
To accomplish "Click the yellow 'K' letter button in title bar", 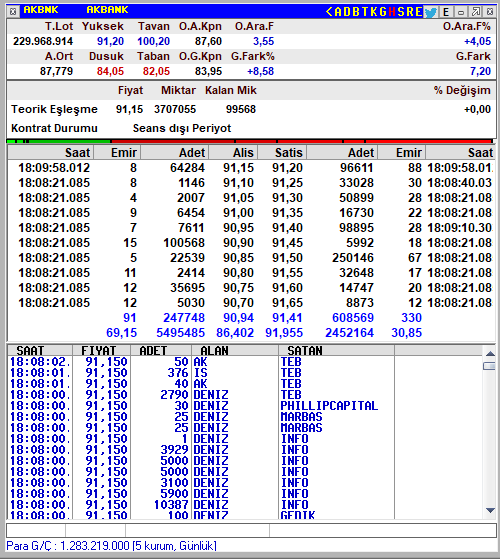I will tap(374, 12).
